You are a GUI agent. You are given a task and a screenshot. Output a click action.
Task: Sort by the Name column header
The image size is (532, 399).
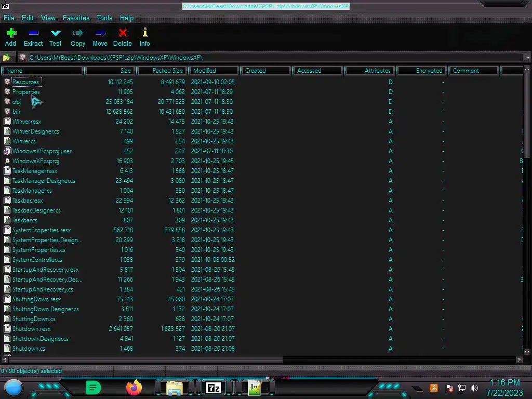[43, 71]
